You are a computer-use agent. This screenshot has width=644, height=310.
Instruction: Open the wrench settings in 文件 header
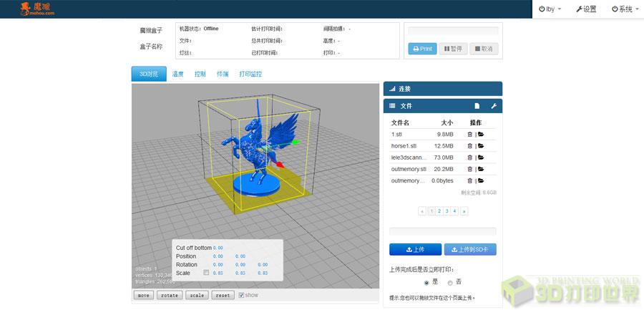(x=493, y=106)
